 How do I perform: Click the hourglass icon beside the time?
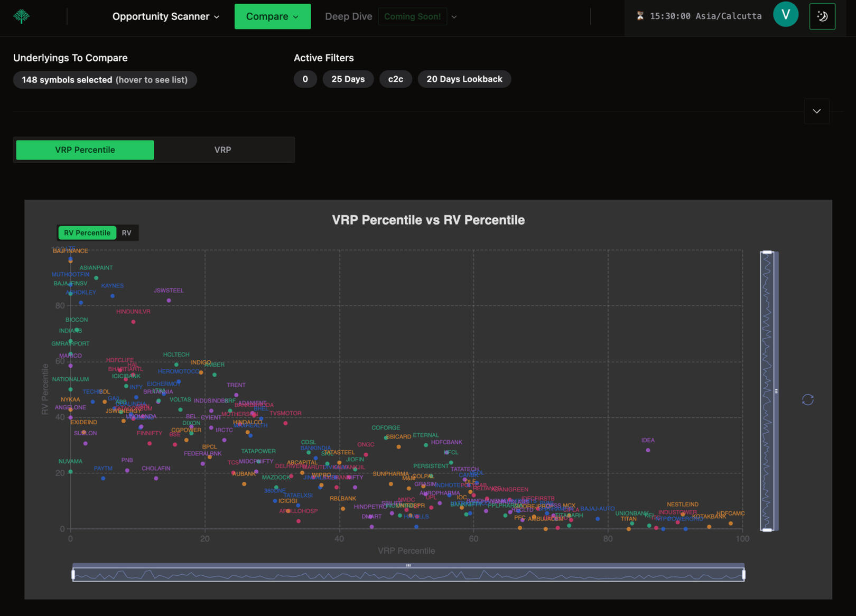coord(640,16)
